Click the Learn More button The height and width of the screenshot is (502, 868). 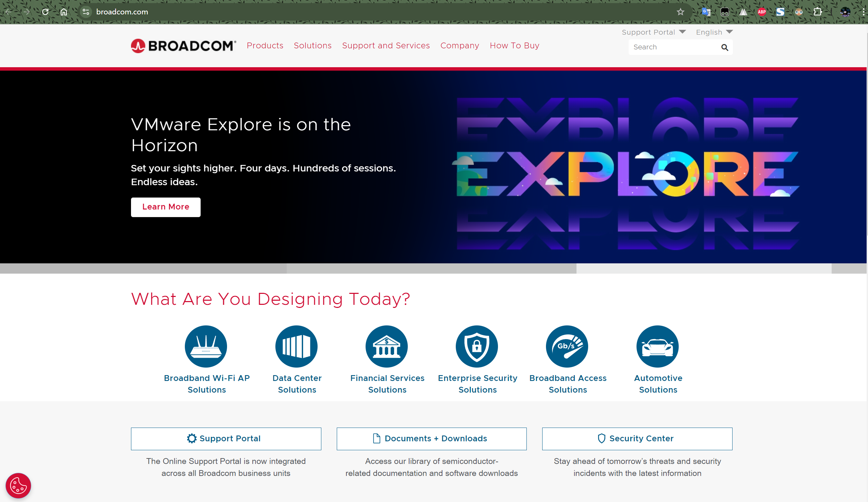tap(166, 207)
